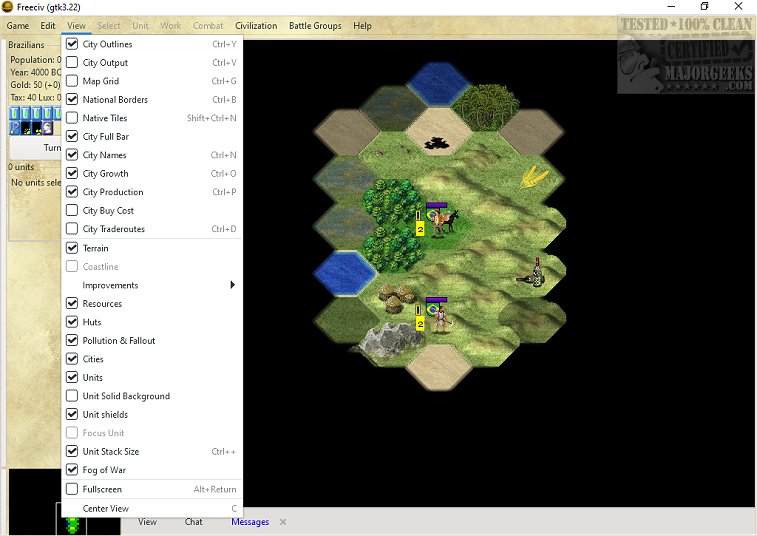Toggle the Unit shields option

(x=72, y=414)
